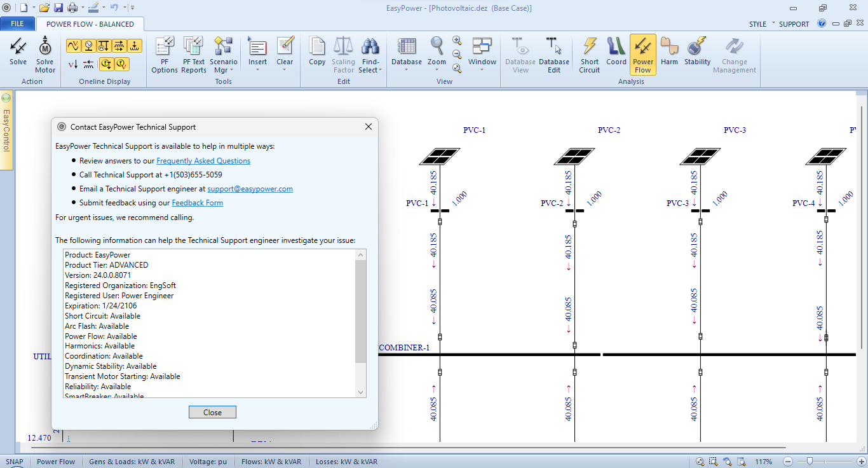Open the Scenario Mgr dropdown
The width and height of the screenshot is (868, 468).
coord(223,54)
